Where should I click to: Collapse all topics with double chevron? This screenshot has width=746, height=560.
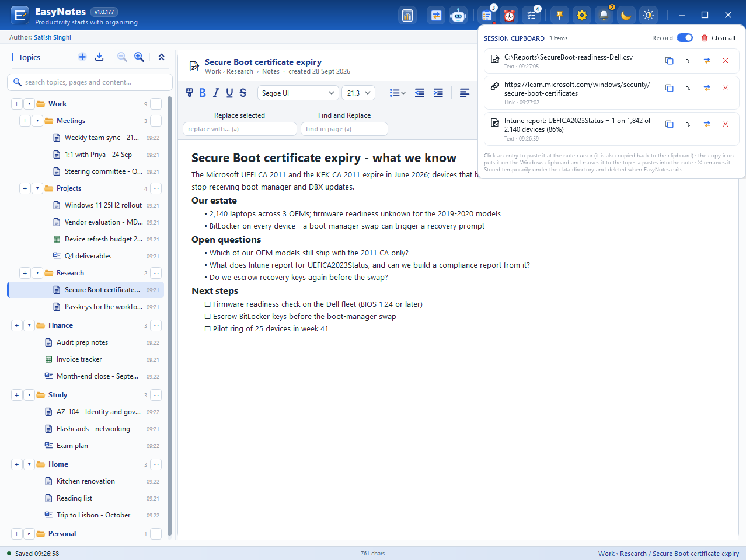(x=162, y=57)
